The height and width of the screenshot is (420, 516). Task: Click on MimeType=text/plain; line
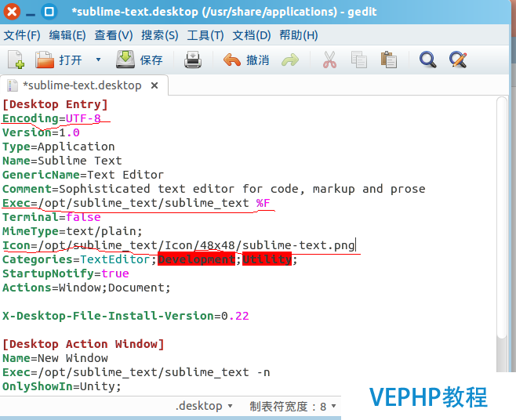click(72, 231)
